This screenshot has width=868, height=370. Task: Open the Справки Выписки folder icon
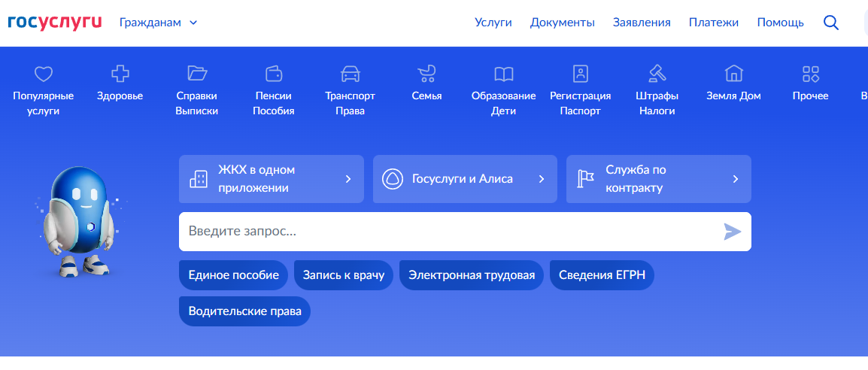tap(197, 74)
